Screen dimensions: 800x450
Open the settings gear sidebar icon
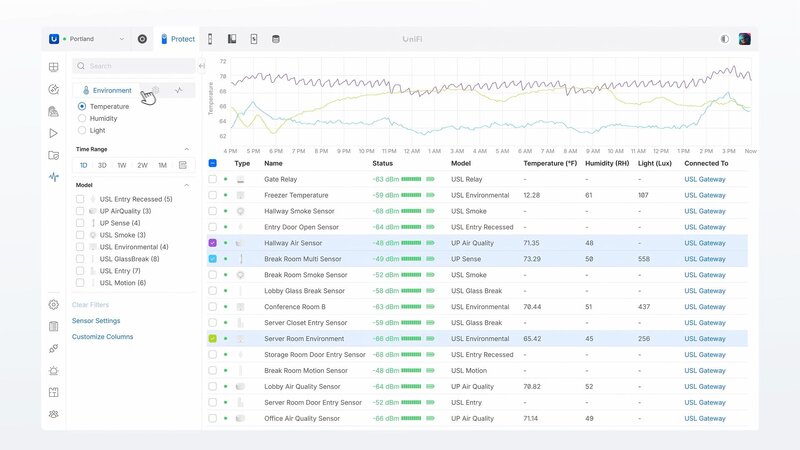54,305
